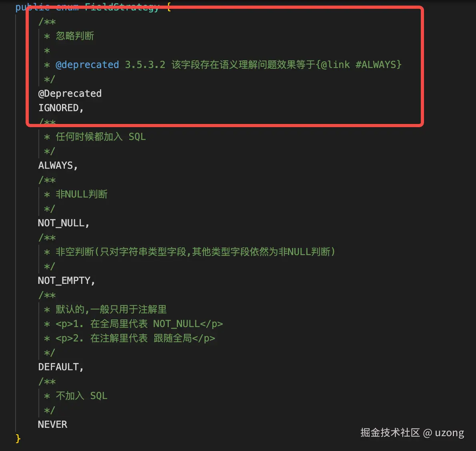This screenshot has height=451, width=476.
Task: Click the IGNORED enum constant
Action: click(x=60, y=108)
